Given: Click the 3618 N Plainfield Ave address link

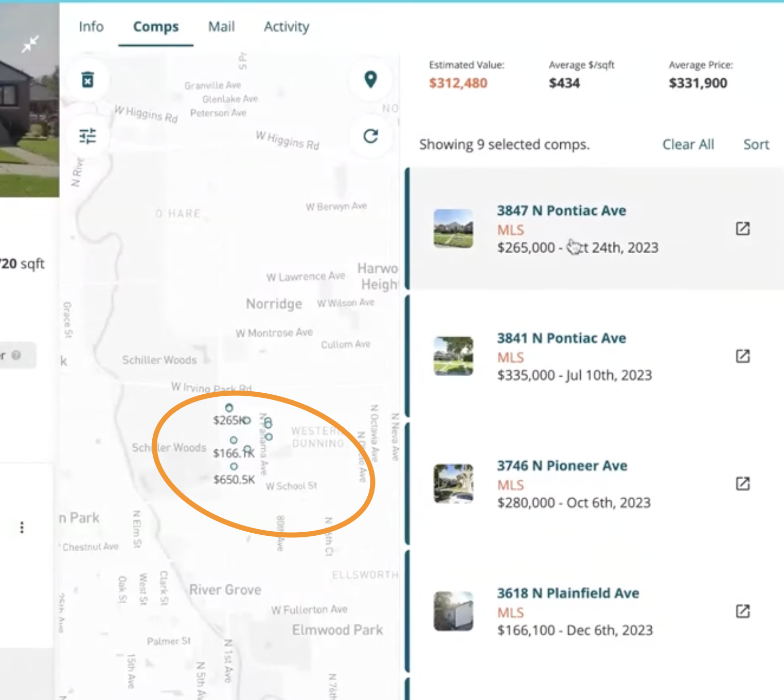Looking at the screenshot, I should (x=568, y=593).
